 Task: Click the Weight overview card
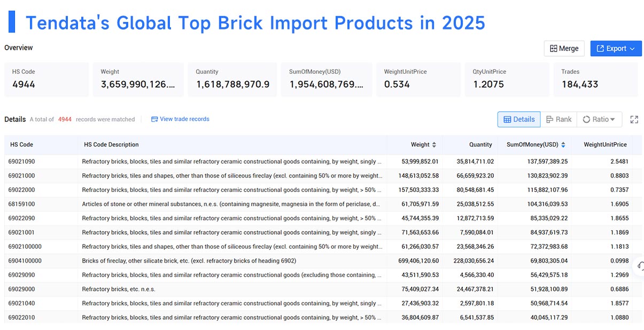click(x=138, y=80)
